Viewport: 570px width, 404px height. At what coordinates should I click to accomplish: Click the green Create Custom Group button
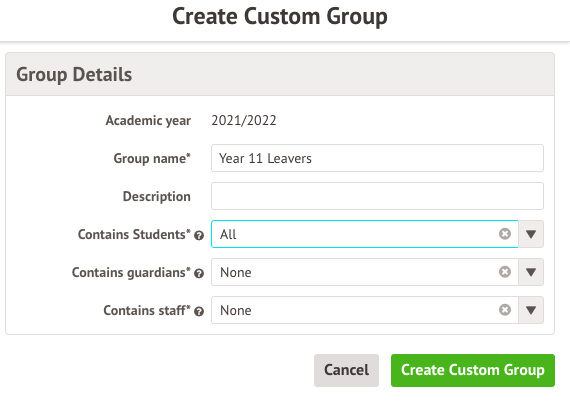click(473, 370)
